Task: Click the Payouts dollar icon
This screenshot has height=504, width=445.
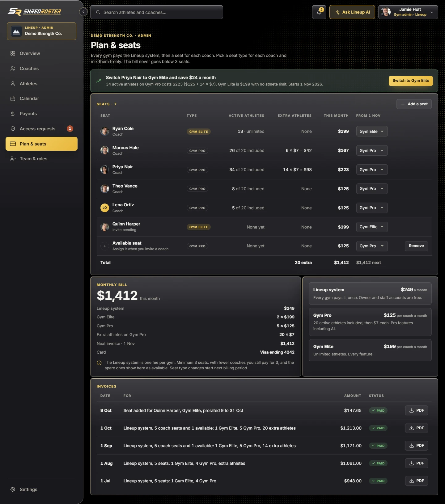Action: click(x=13, y=114)
